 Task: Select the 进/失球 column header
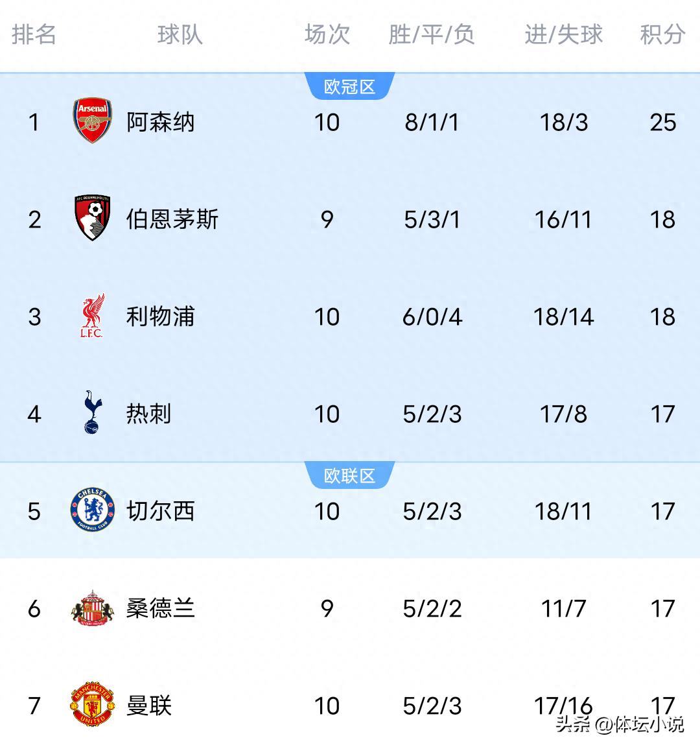pos(563,34)
